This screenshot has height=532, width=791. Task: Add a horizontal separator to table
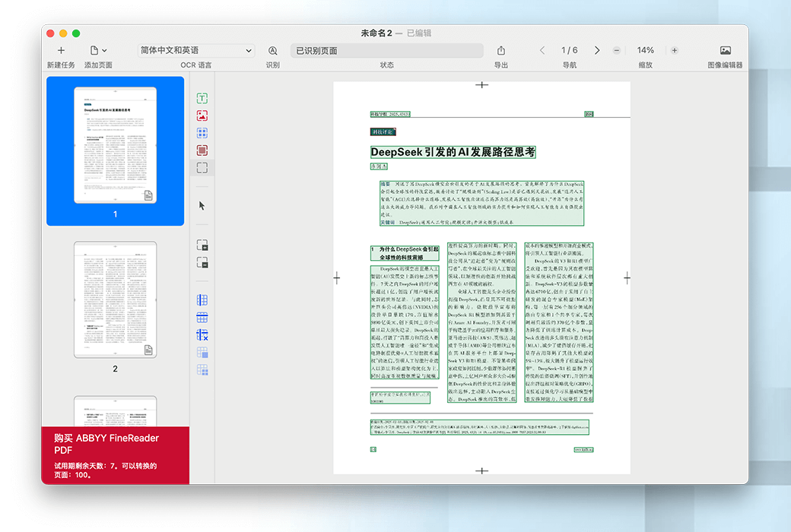click(202, 318)
